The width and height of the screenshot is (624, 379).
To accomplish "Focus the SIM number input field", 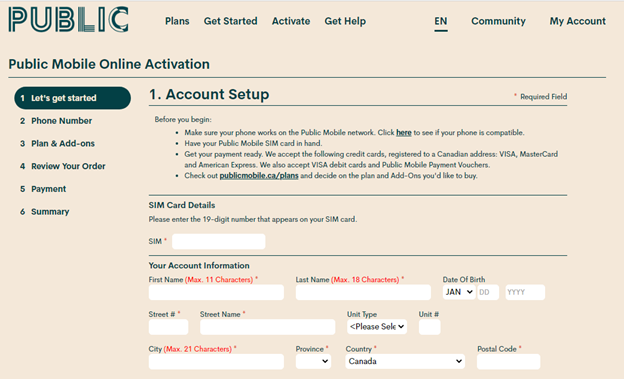I will pyautogui.click(x=218, y=241).
